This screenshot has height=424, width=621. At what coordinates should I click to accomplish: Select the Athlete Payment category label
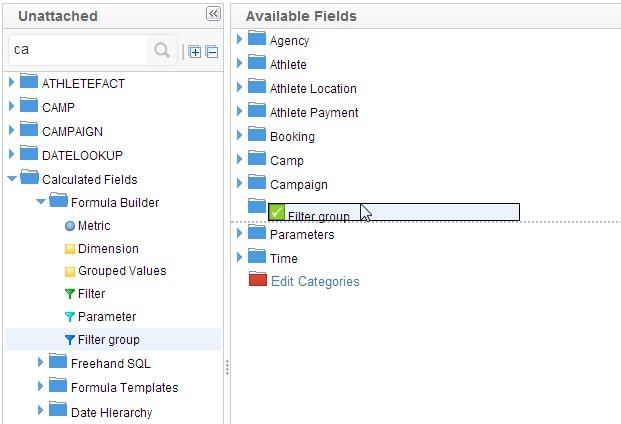(x=314, y=113)
